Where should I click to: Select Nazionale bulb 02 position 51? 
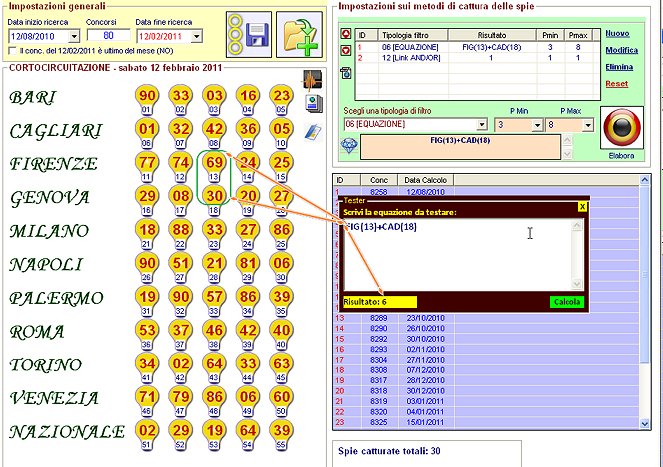pos(147,434)
